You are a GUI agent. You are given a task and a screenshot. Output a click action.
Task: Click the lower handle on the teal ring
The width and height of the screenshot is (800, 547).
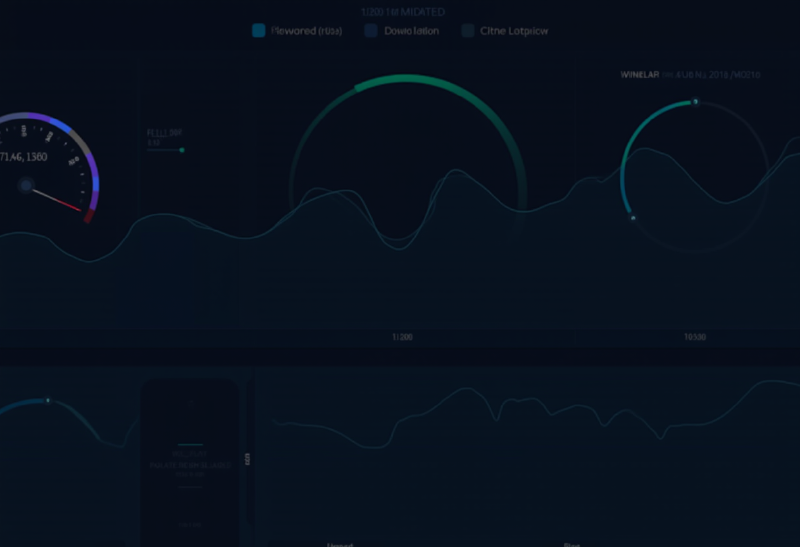tap(633, 218)
